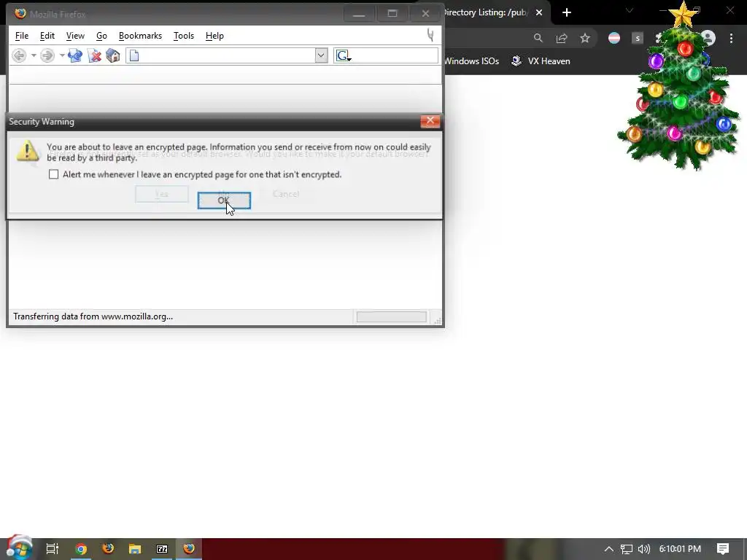The image size is (747, 560).
Task: Close the Security Warning dialog
Action: tap(430, 121)
